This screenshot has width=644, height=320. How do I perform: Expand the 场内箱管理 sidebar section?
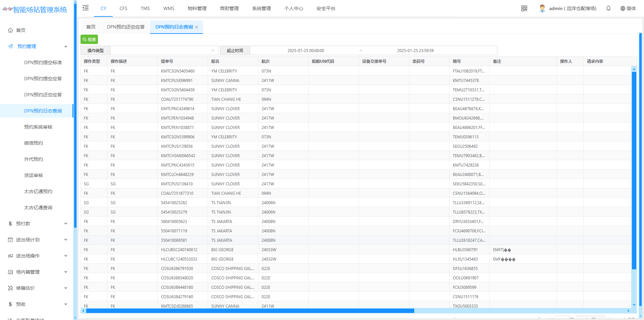pyautogui.click(x=66, y=272)
